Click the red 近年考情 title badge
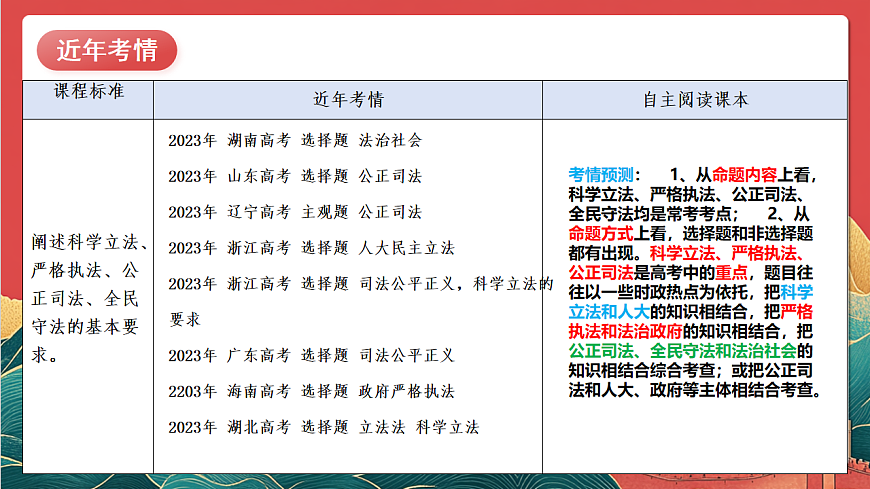 pyautogui.click(x=107, y=51)
